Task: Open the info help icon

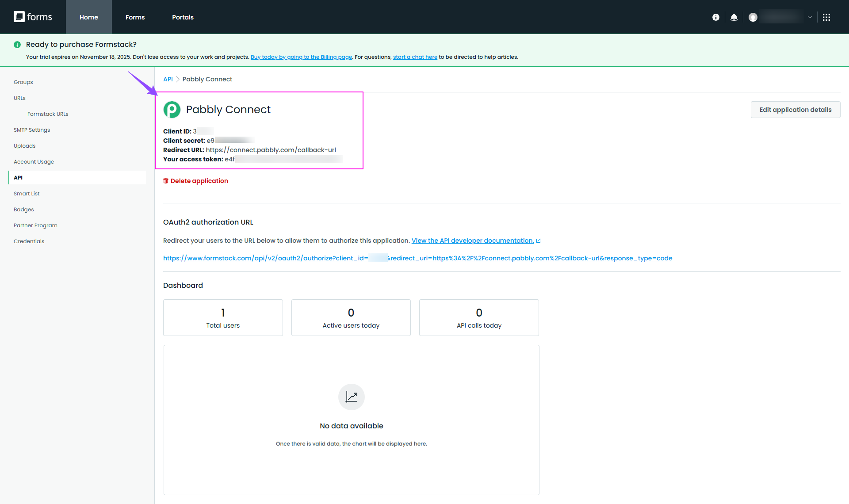Action: point(715,17)
